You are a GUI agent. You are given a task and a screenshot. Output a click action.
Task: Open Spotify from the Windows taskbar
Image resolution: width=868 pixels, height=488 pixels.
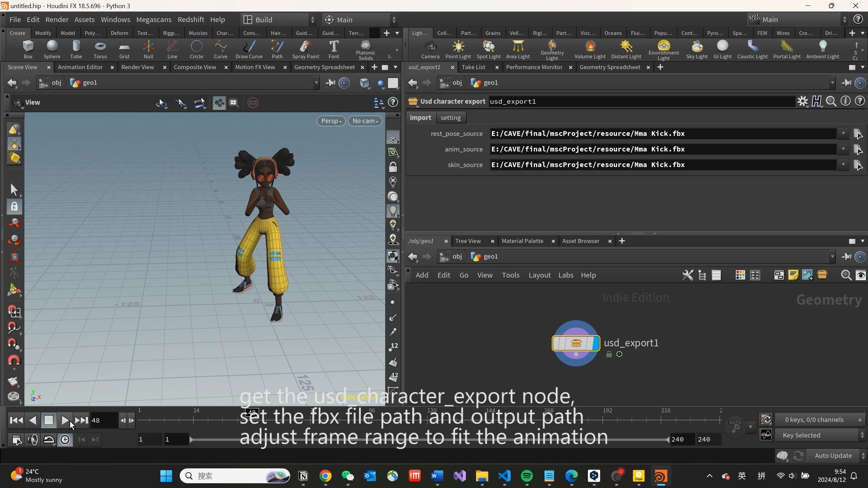[x=527, y=476]
